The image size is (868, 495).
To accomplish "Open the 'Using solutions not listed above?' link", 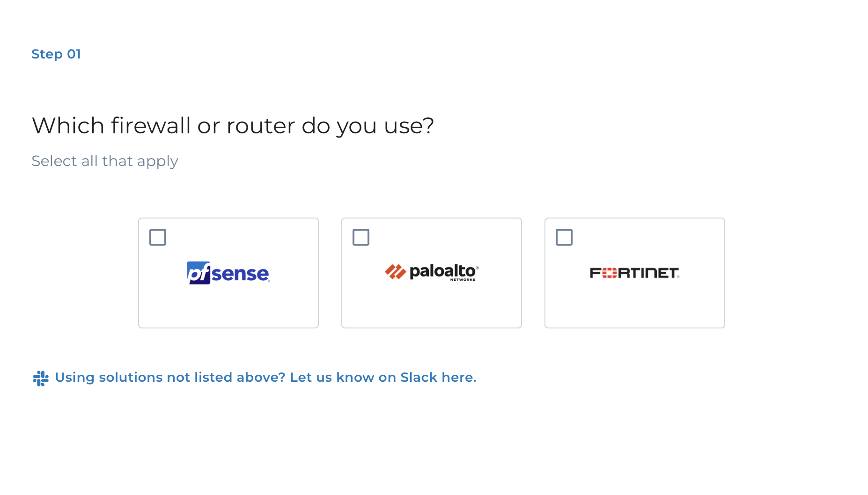I will point(170,377).
